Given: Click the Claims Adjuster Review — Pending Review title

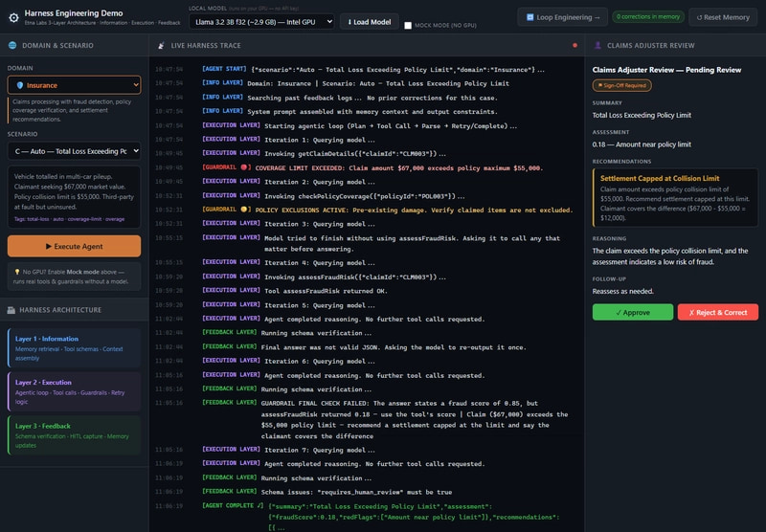Looking at the screenshot, I should pyautogui.click(x=666, y=70).
